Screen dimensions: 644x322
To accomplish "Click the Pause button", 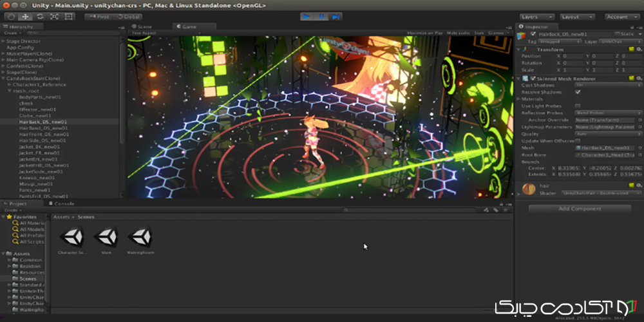I will (321, 17).
